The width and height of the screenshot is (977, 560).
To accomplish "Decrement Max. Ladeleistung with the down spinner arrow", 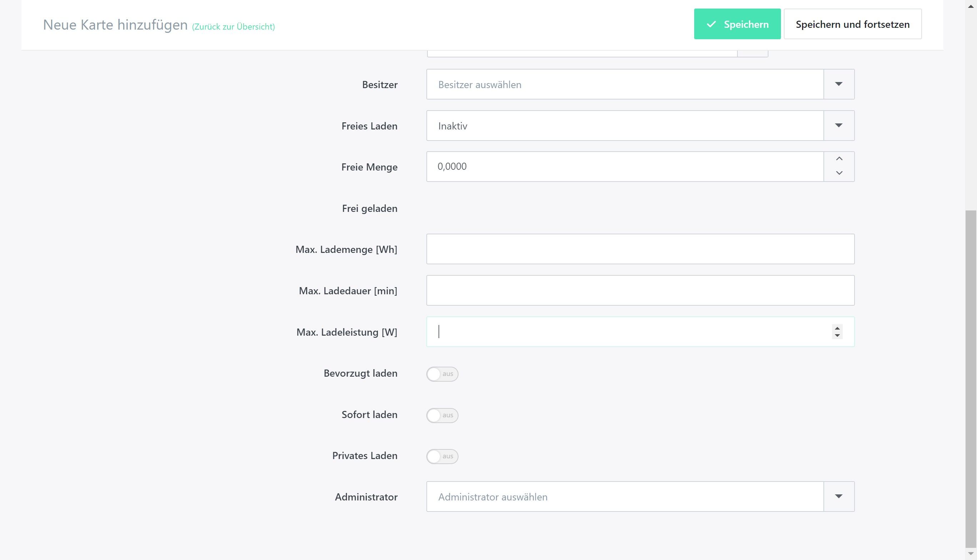I will tap(837, 336).
